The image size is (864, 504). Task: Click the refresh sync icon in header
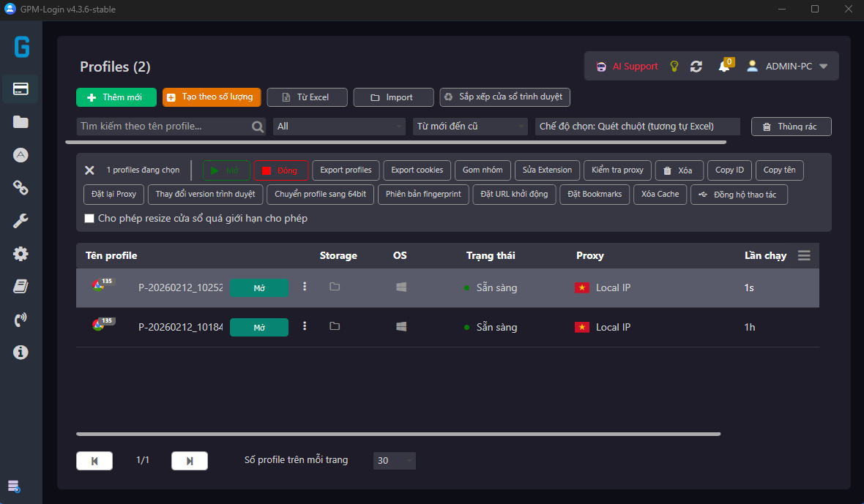point(696,67)
